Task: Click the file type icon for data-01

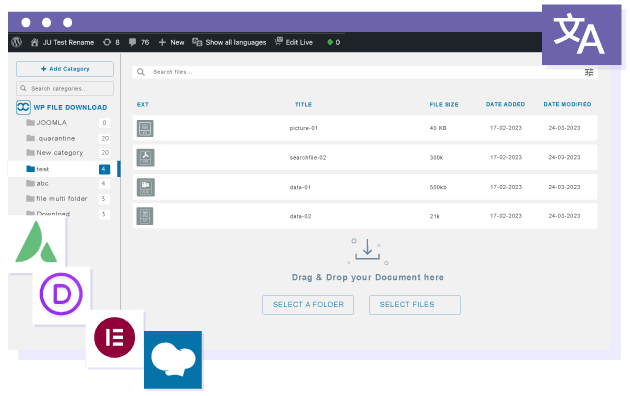Action: (x=145, y=187)
